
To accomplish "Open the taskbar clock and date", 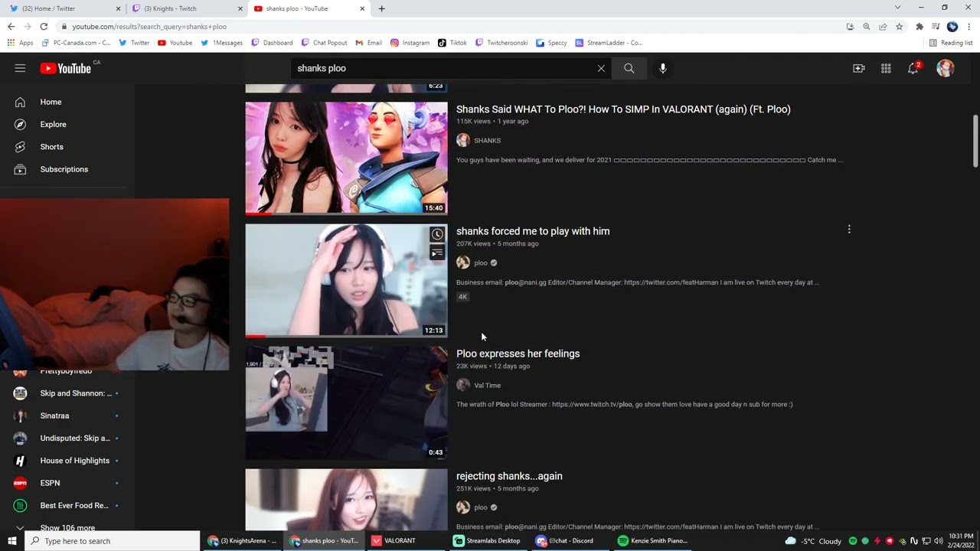I will click(x=960, y=541).
